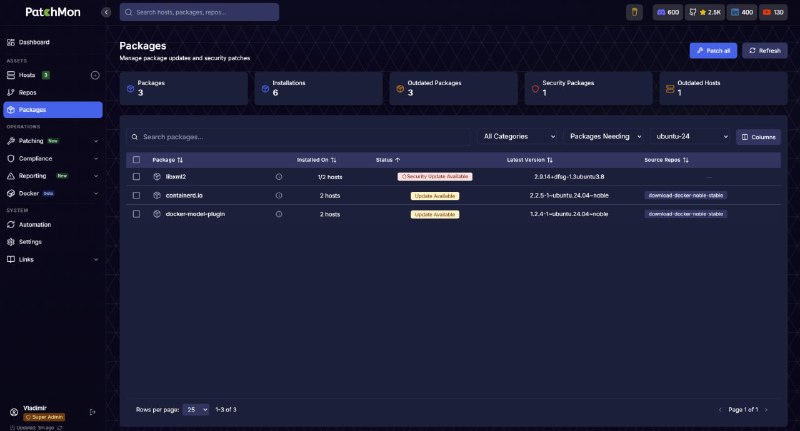
Task: Open the GitHub stars badge showing 2.1K
Action: coord(705,12)
